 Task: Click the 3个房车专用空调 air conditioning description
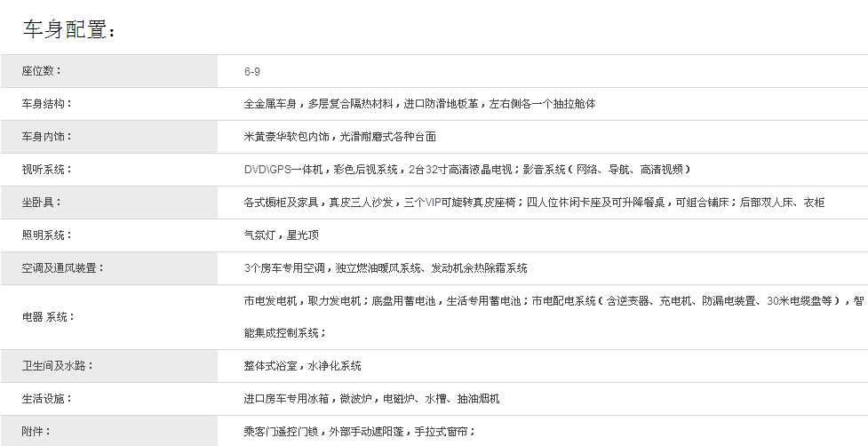pos(385,268)
